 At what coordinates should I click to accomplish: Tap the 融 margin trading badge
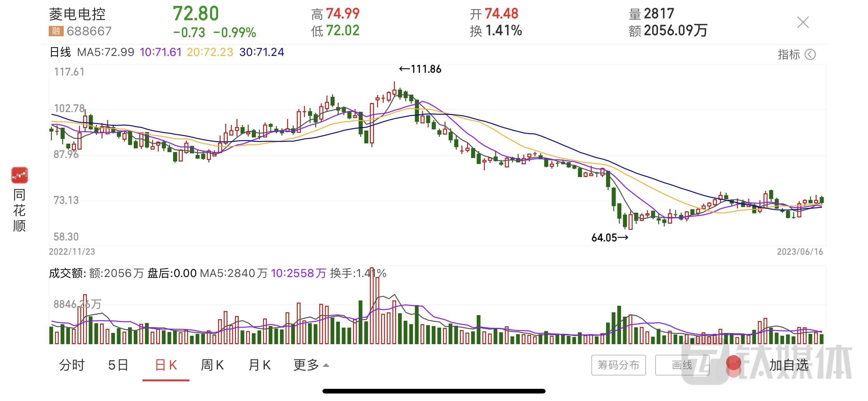point(56,31)
